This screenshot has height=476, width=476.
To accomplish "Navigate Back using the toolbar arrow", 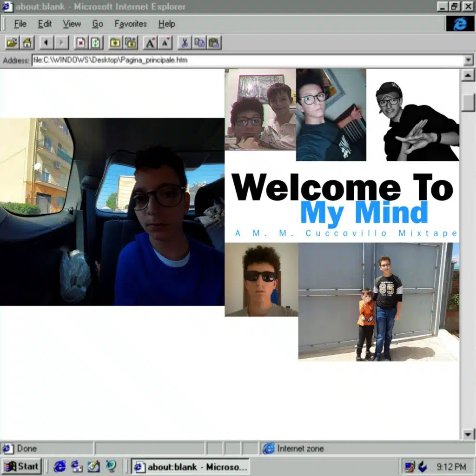I will pyautogui.click(x=46, y=43).
